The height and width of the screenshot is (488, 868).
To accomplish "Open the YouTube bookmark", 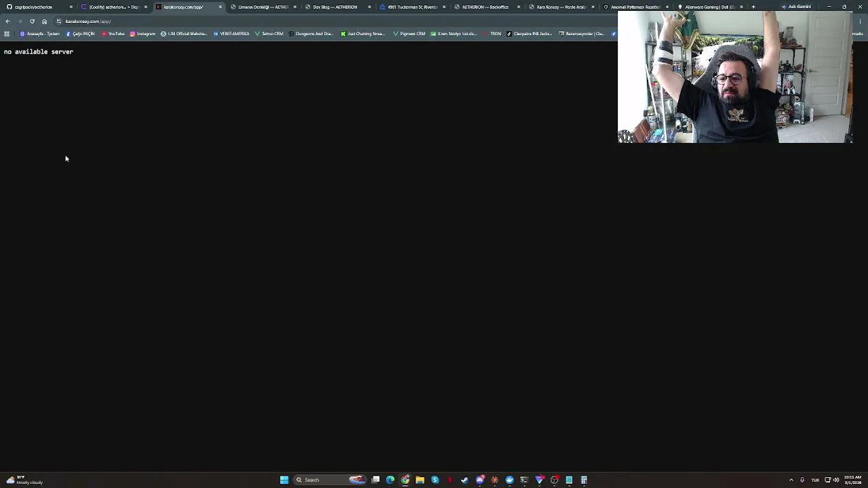I will pyautogui.click(x=113, y=33).
